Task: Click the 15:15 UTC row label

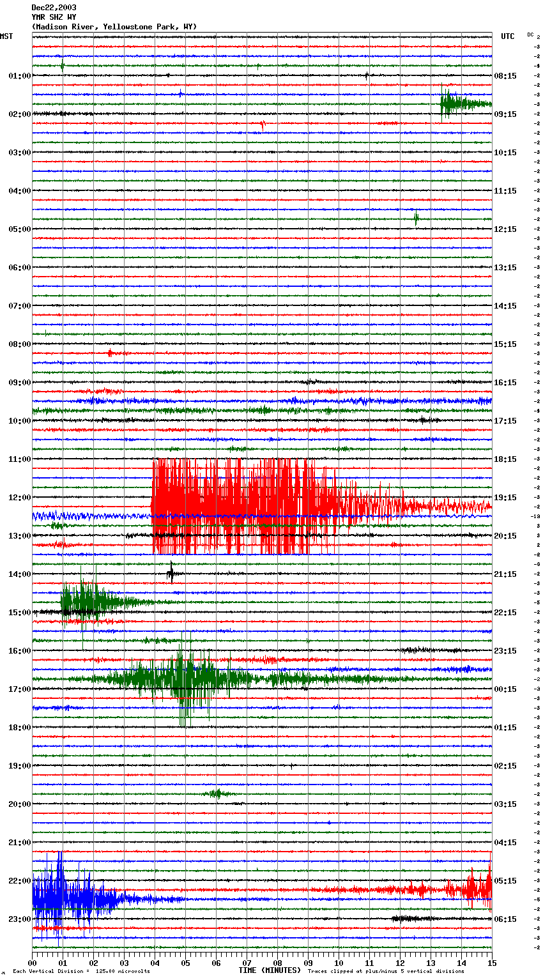Action: [x=505, y=344]
